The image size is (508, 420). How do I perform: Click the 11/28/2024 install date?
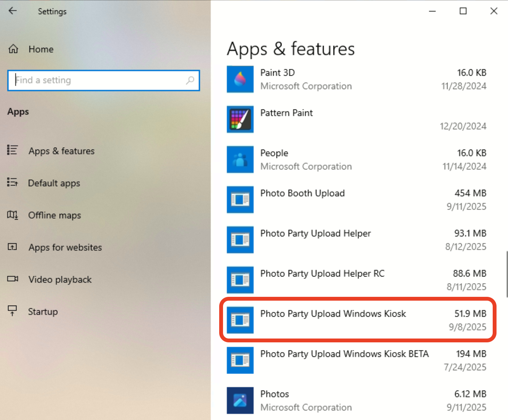tap(464, 86)
